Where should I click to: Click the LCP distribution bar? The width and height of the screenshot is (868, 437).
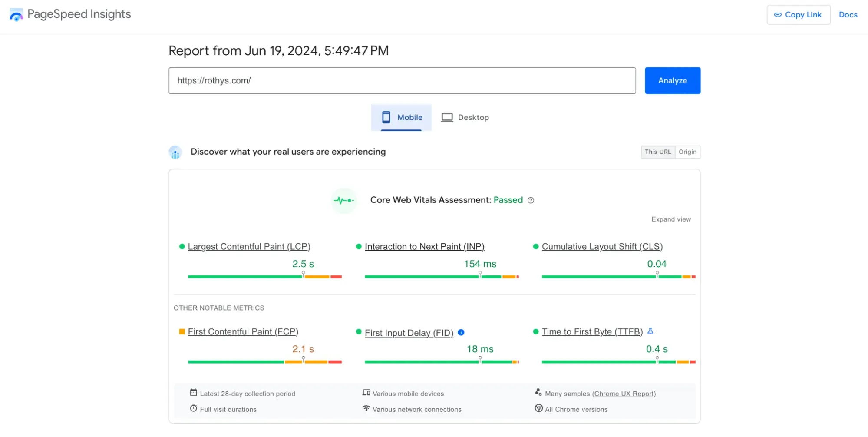[x=264, y=277]
